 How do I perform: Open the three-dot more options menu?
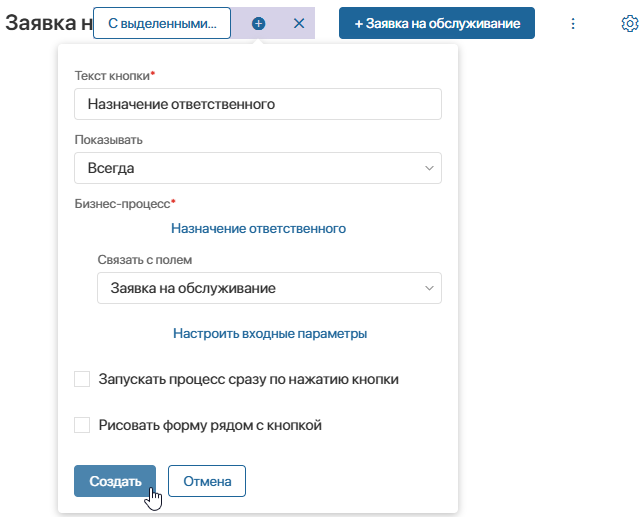573,23
